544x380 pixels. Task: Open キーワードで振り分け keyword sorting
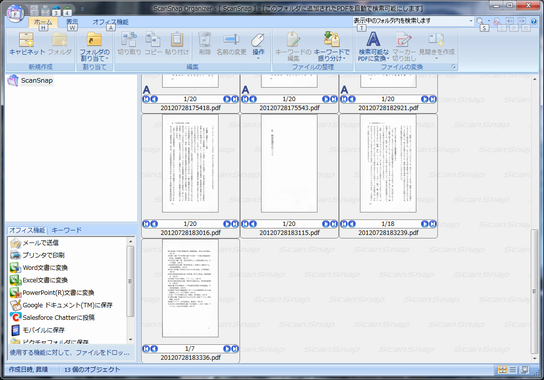click(x=331, y=47)
